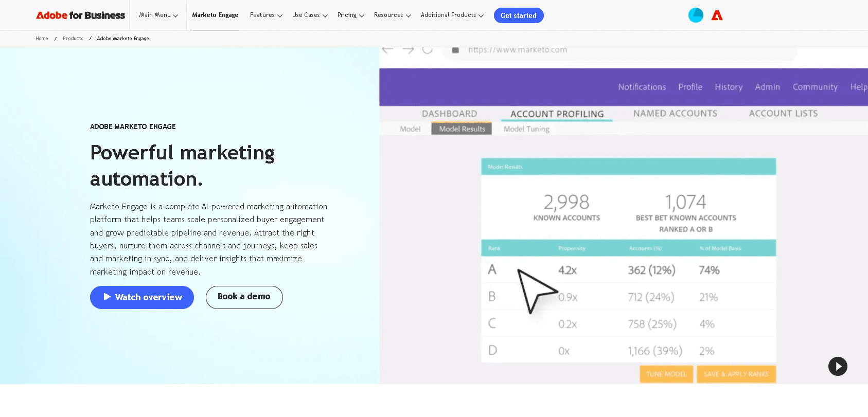Screen dimensions: 868x417
Task: Select ACCOUNT PROFILING tab in the video
Action: click(557, 114)
